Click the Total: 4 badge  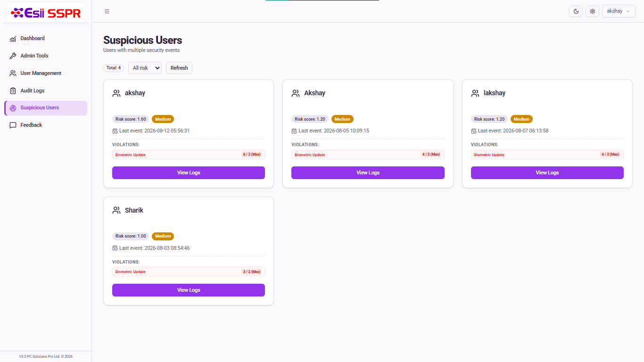[114, 68]
